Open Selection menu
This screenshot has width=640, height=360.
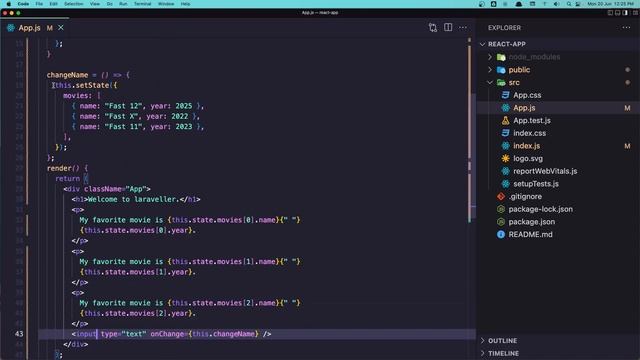(x=74, y=4)
